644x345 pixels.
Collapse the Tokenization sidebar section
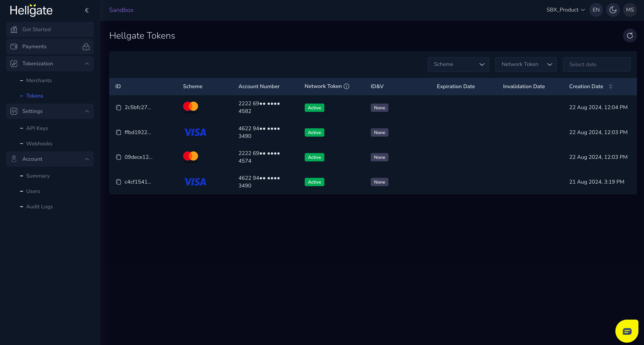tap(87, 64)
